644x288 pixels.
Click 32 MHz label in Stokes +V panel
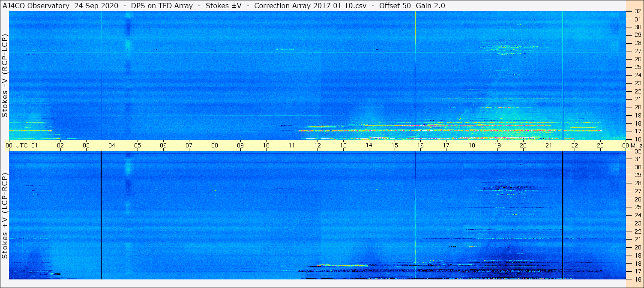[637, 151]
